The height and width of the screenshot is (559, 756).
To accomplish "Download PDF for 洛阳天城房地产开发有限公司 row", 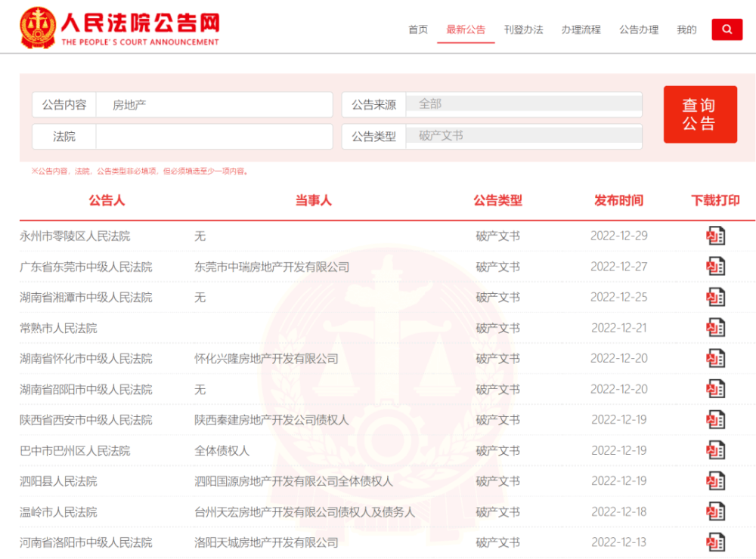I will [715, 542].
